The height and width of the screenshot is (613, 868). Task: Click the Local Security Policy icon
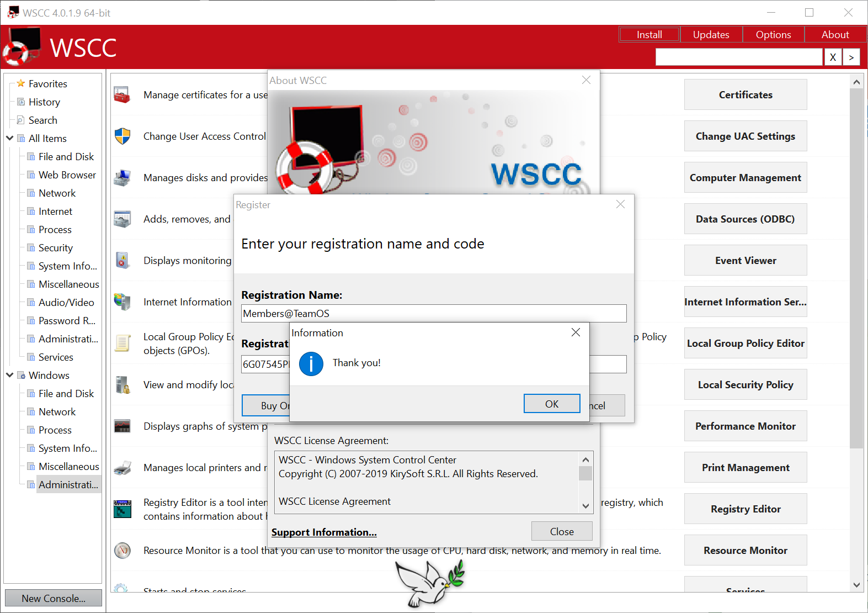tap(122, 385)
